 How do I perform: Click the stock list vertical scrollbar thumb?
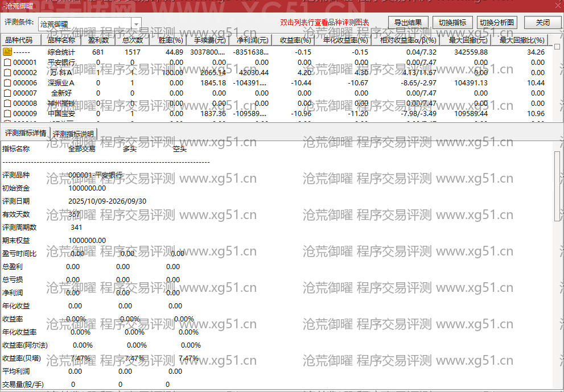557,47
